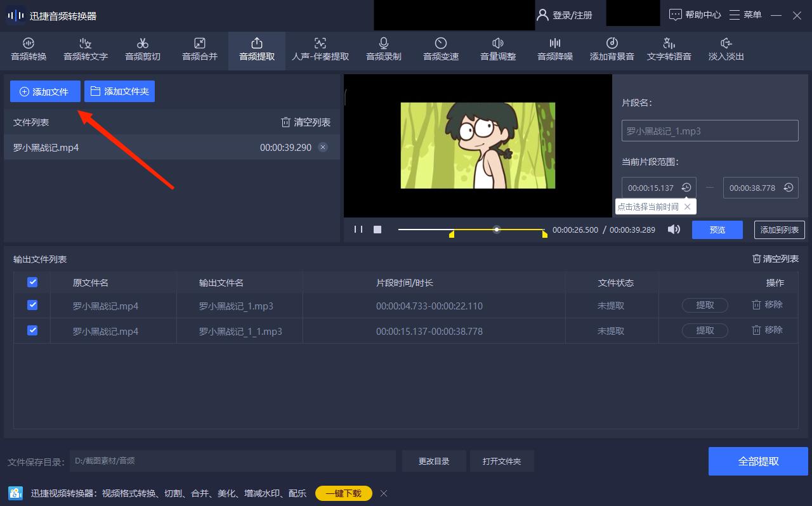Mute the speaker volume icon
The width and height of the screenshot is (812, 506).
[x=674, y=230]
